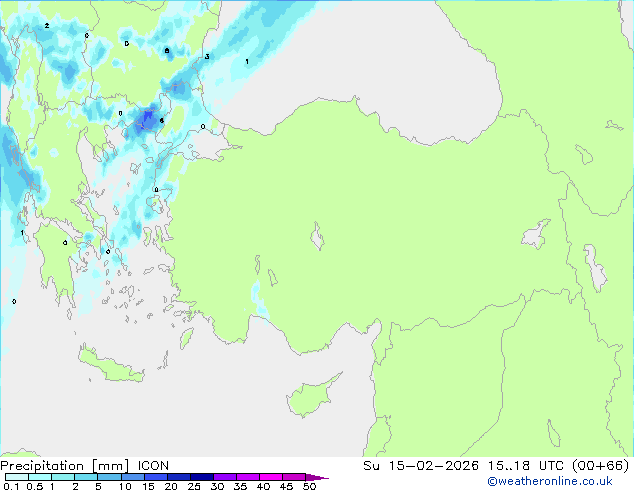This screenshot has height=490, width=634.
Task: Click the "ICON" model name label
Action: (153, 466)
